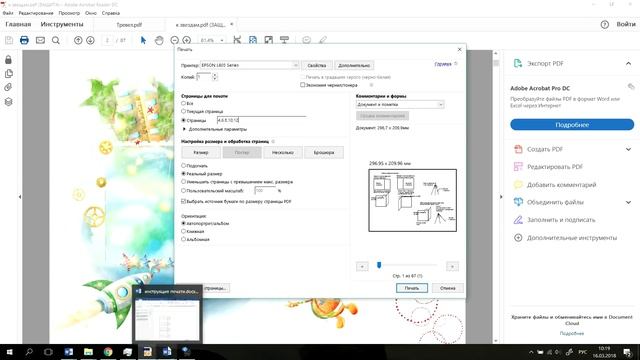
Task: Click the Zoom out minus icon
Action: click(x=174, y=40)
